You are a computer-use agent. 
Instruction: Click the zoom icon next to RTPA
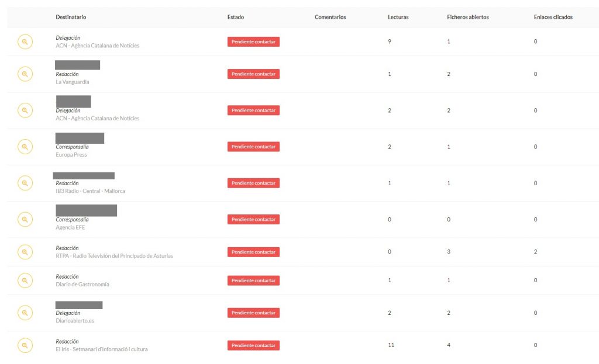[25, 252]
